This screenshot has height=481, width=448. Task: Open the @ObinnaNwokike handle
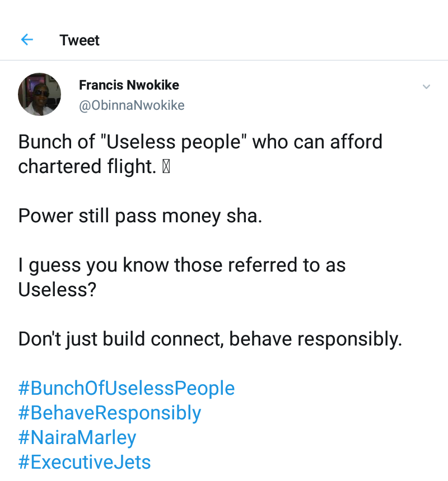pos(132,105)
